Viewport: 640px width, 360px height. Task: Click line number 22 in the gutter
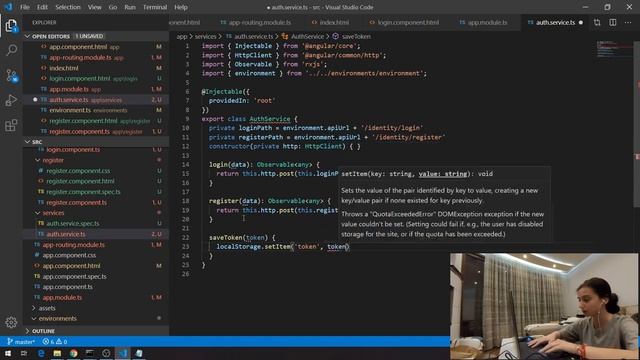(x=185, y=238)
